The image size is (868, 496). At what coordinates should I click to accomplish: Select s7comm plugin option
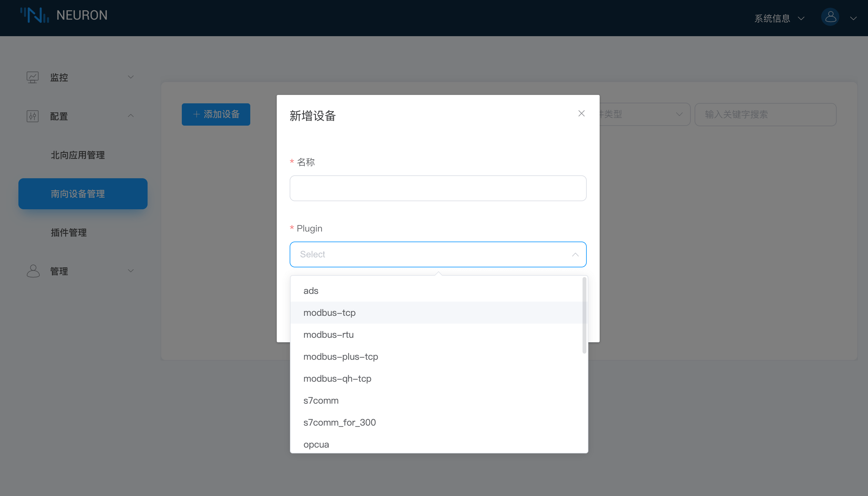coord(321,401)
